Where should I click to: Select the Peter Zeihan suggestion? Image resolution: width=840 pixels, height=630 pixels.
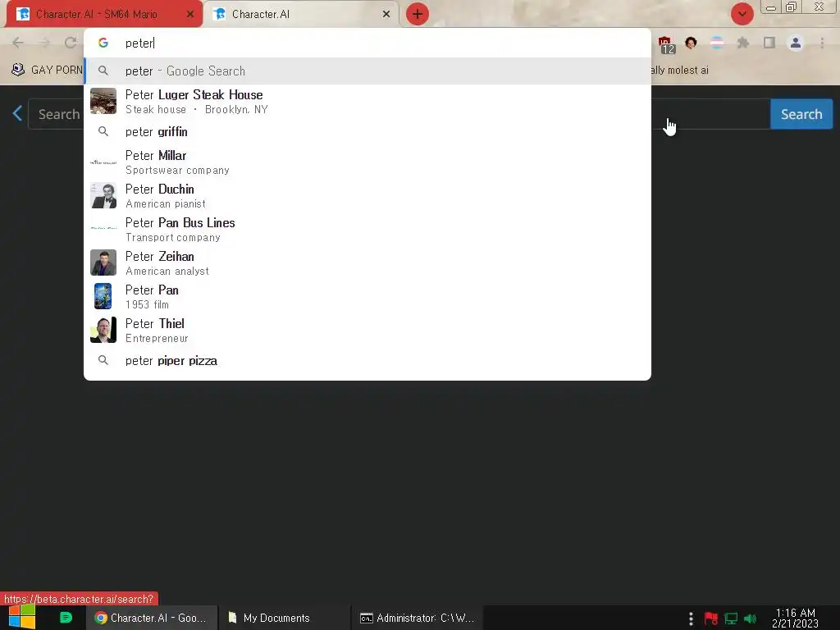(x=367, y=263)
